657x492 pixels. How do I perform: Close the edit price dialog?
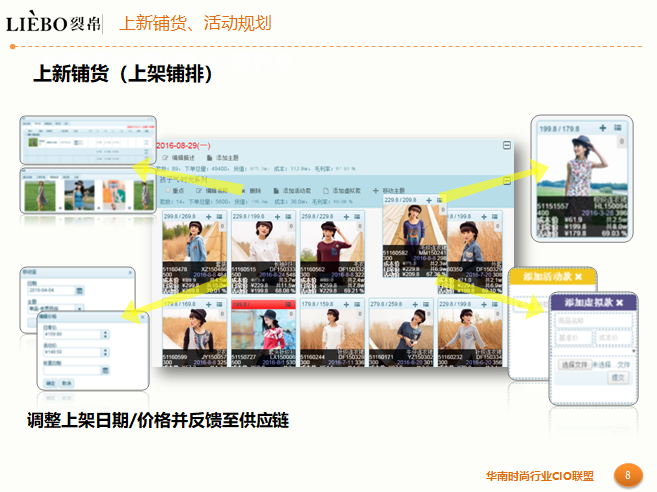point(142,317)
